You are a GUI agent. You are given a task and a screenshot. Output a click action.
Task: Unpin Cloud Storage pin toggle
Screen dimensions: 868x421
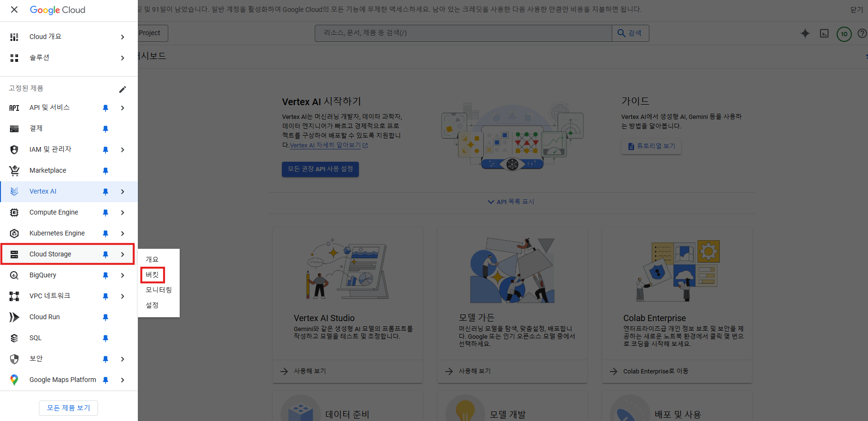[x=106, y=255]
